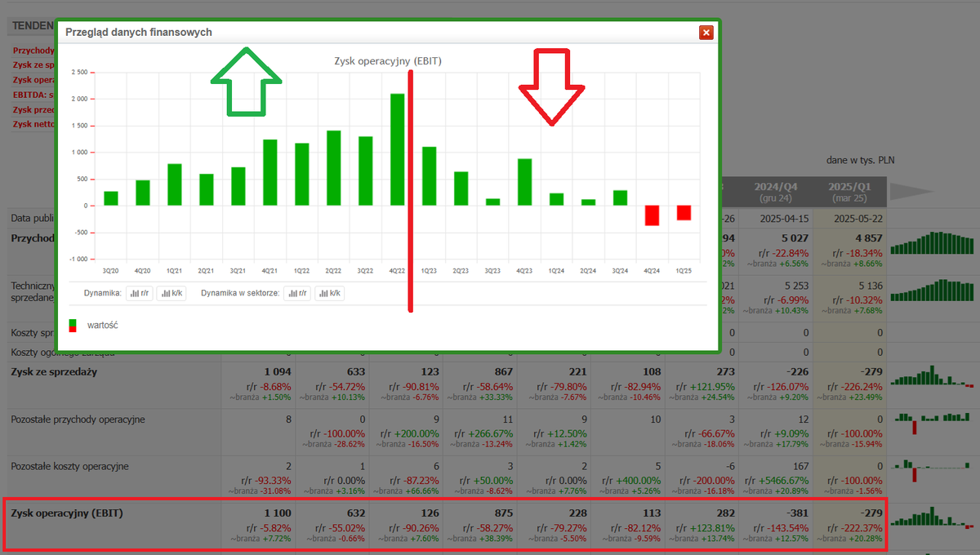Click the 4Q'22 bar in the chart
The image size is (980, 555).
click(397, 149)
